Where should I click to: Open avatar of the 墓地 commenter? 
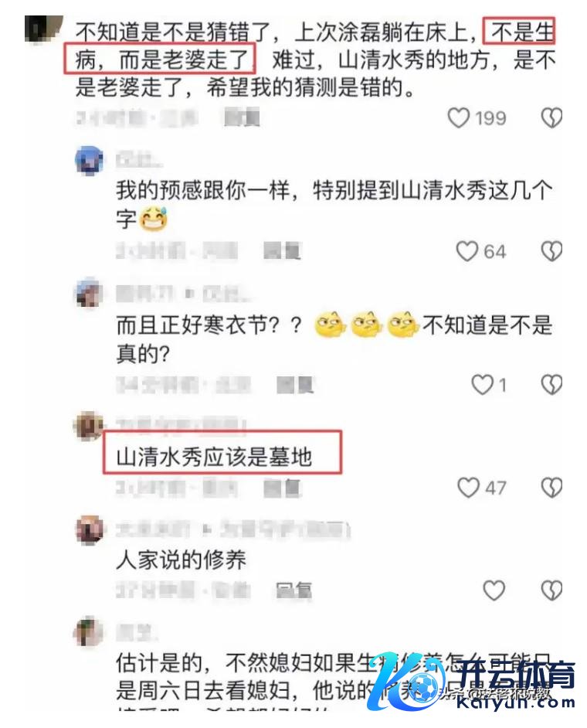coord(89,425)
